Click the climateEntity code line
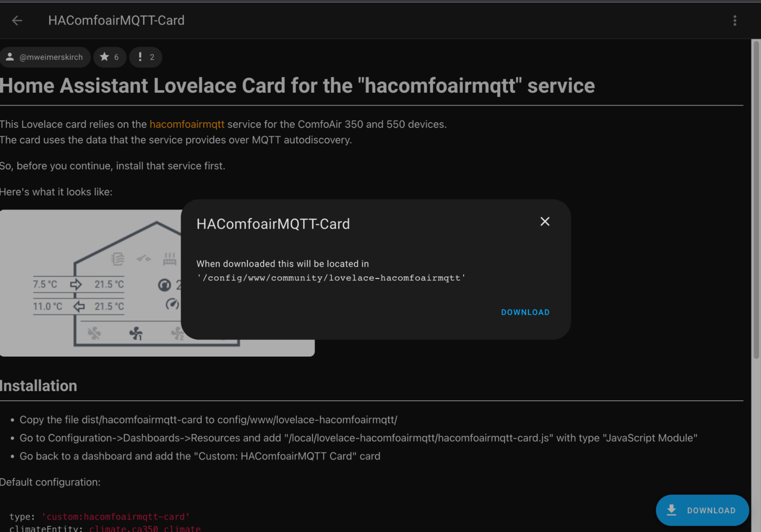The image size is (761, 532). coord(105,528)
